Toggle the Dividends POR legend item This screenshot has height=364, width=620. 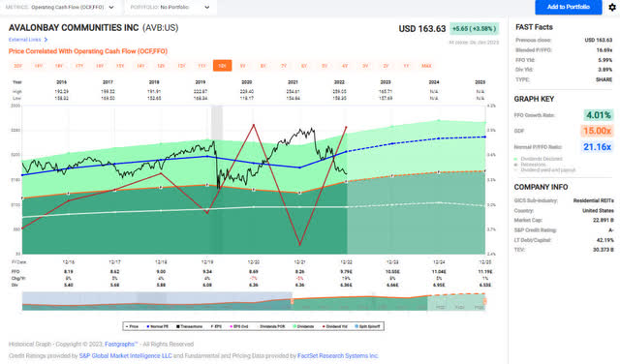click(x=272, y=326)
